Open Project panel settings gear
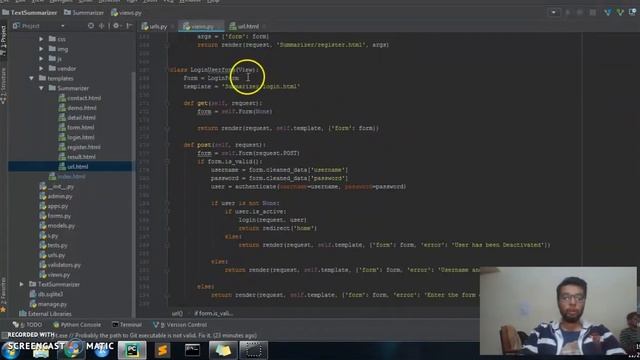 tap(116, 26)
